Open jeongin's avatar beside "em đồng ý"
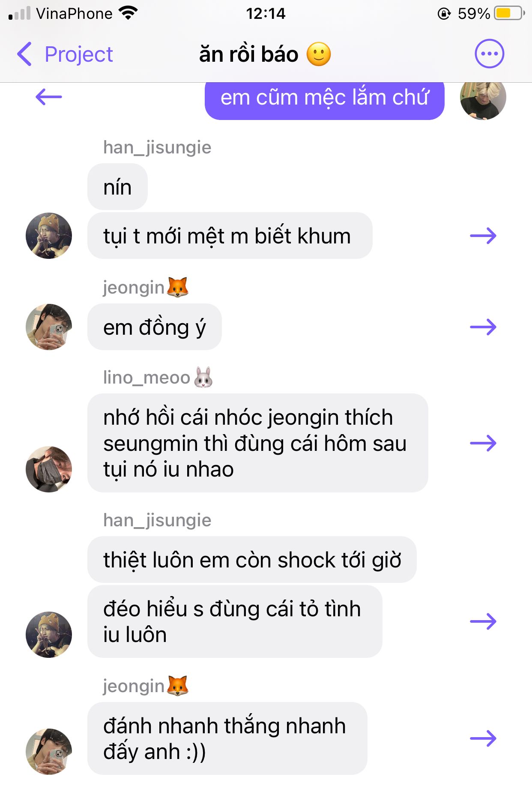The image size is (532, 789). pos(49,327)
